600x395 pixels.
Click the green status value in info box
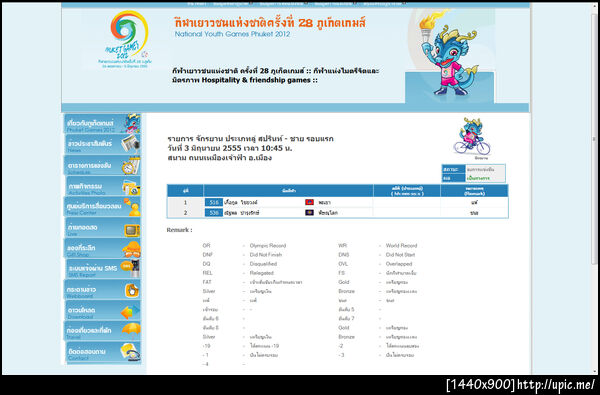click(478, 178)
